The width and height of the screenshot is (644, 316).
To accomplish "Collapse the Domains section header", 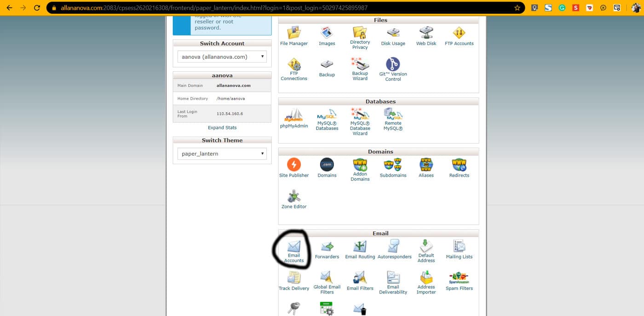I will [379, 152].
